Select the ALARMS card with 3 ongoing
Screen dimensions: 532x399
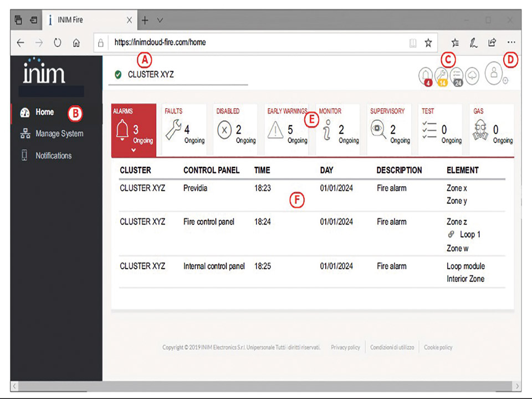(x=134, y=130)
